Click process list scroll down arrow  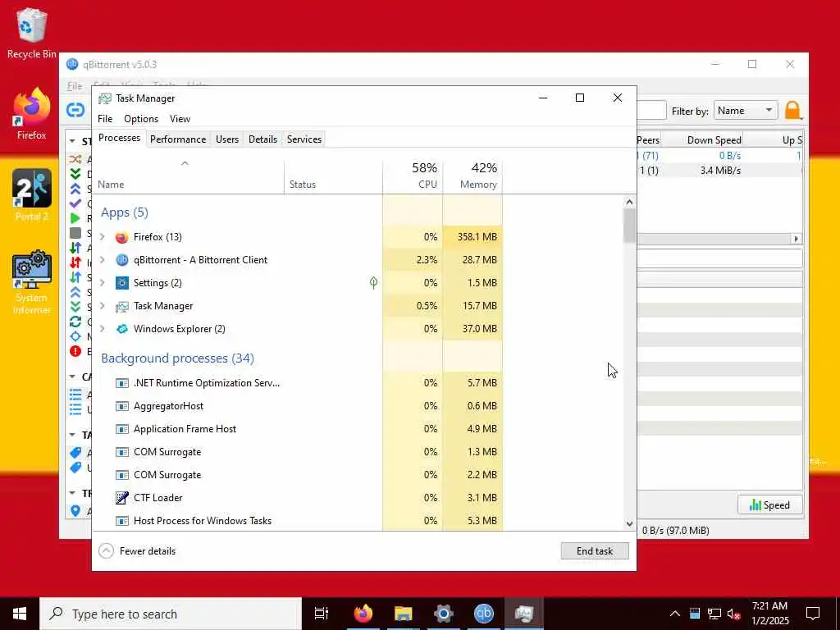[629, 524]
